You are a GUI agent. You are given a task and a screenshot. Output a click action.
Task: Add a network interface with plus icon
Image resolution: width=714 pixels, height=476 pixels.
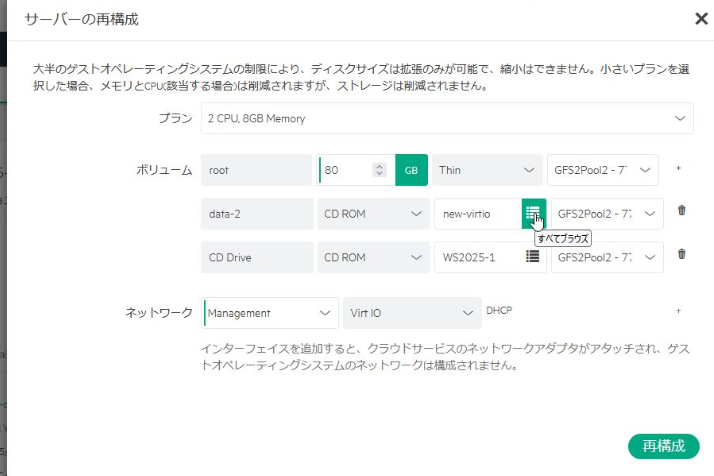[x=678, y=312]
